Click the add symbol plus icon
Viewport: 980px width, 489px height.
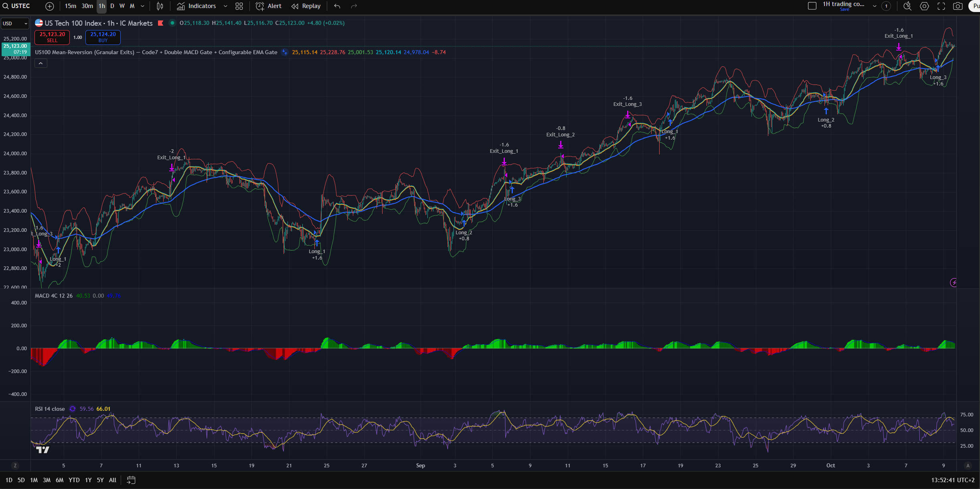(x=49, y=6)
